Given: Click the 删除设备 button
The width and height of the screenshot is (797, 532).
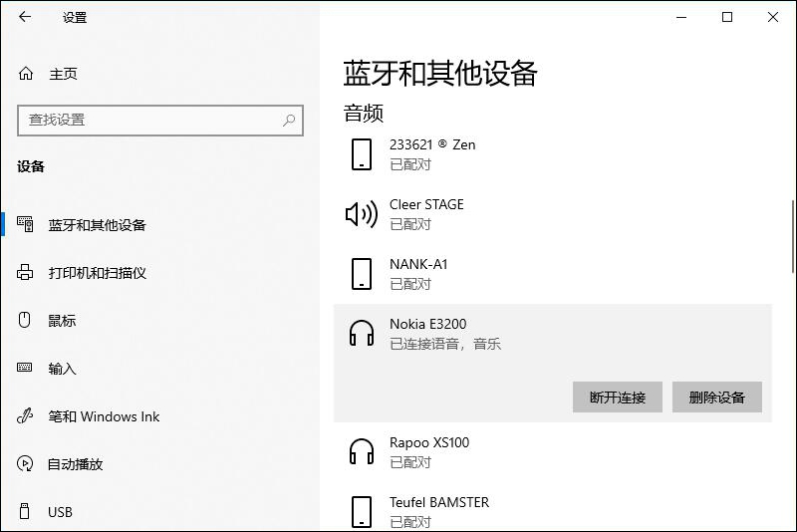Looking at the screenshot, I should point(716,397).
